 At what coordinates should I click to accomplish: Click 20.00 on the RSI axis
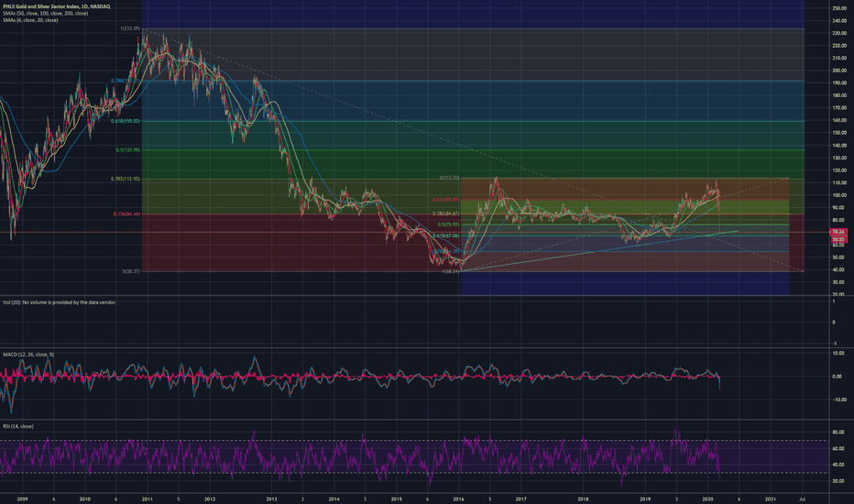tap(838, 481)
